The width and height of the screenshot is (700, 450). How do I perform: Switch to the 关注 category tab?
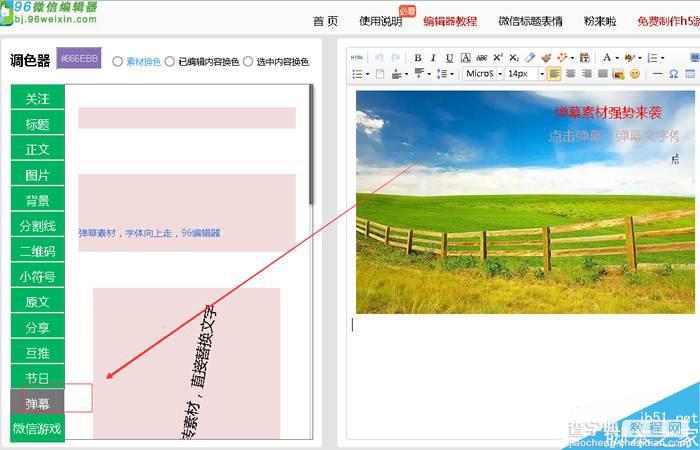[x=38, y=98]
